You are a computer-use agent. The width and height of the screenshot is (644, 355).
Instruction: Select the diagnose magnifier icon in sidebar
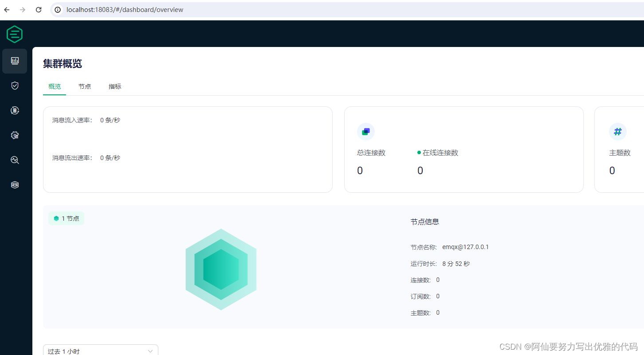click(x=15, y=160)
